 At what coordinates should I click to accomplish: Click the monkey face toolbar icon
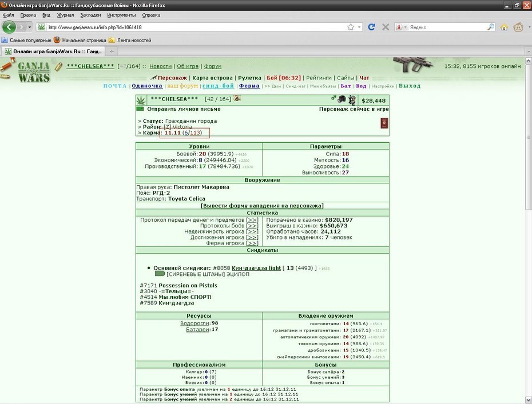point(518,27)
